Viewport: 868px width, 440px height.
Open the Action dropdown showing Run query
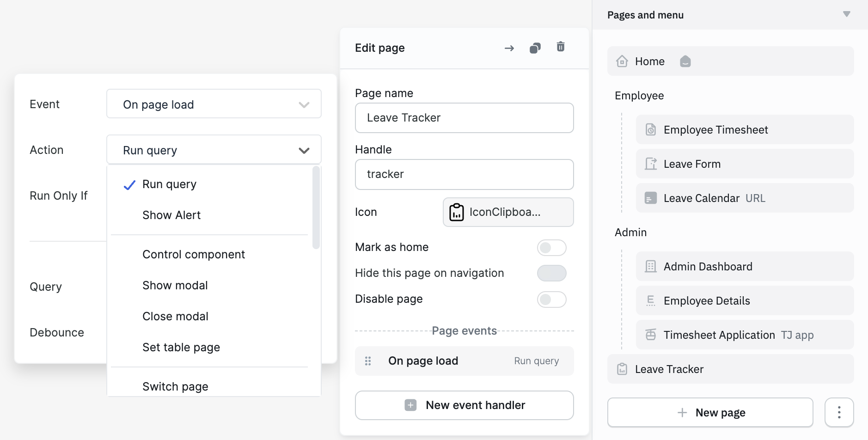click(214, 150)
